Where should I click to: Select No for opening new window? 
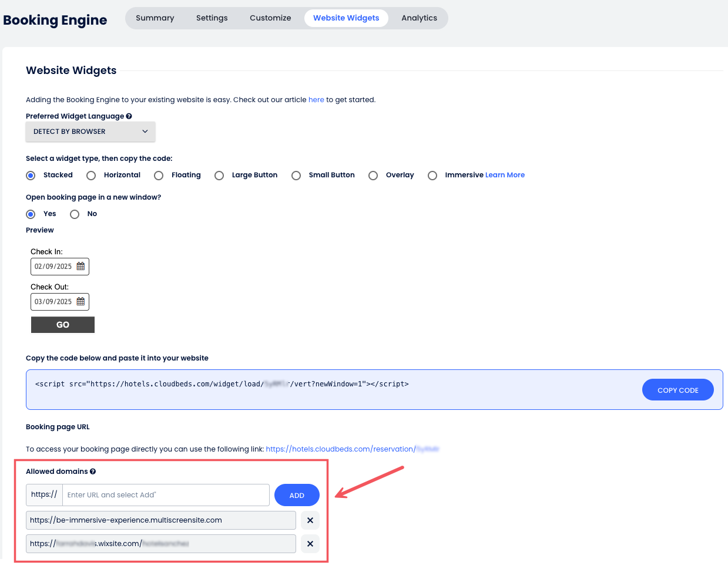click(75, 214)
